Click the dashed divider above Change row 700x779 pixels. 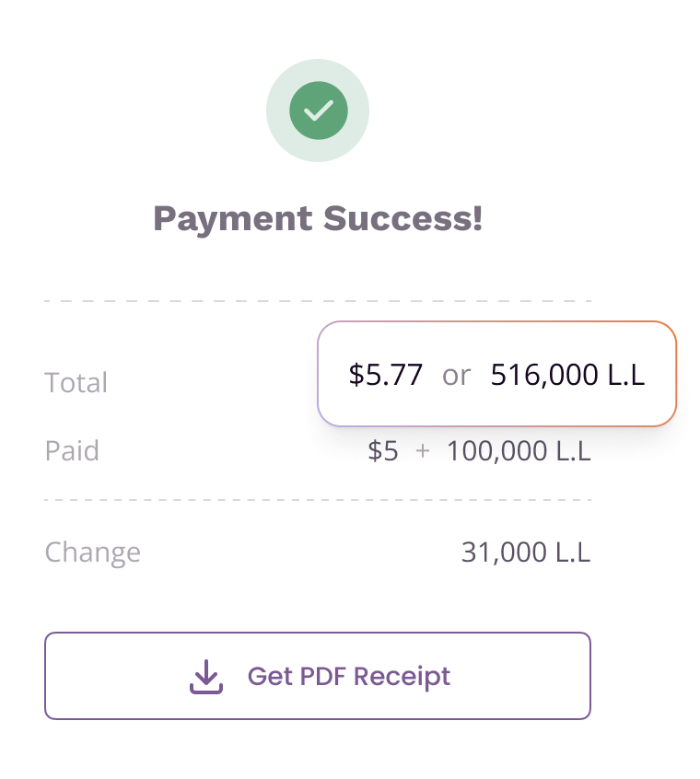pyautogui.click(x=318, y=500)
